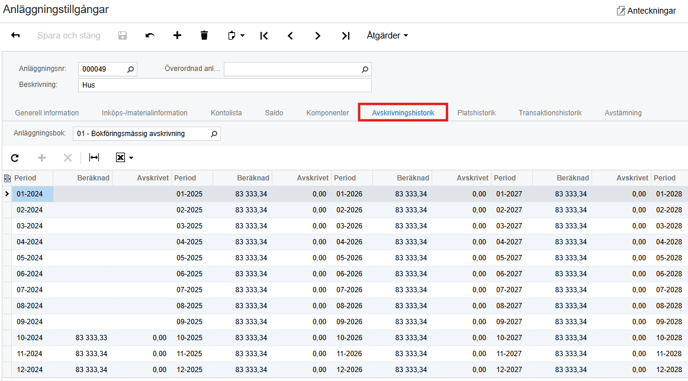Switch to the Kontolista tab
Image resolution: width=688 pixels, height=381 pixels.
coord(226,113)
